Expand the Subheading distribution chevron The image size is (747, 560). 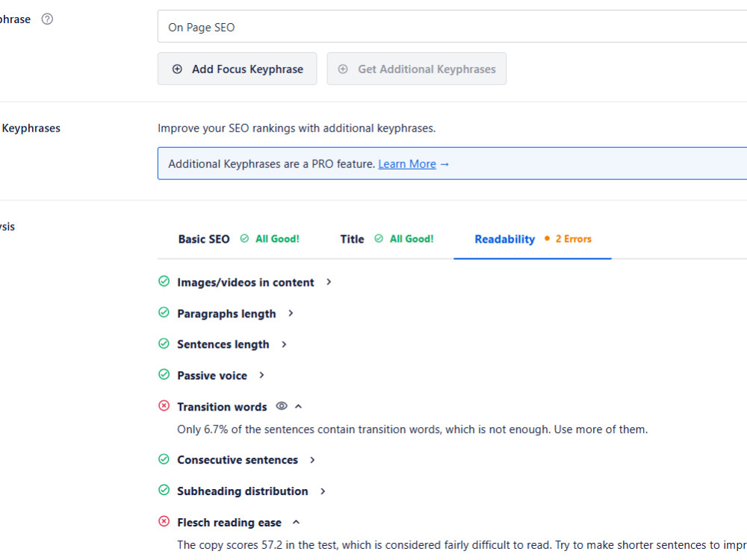pyautogui.click(x=323, y=491)
